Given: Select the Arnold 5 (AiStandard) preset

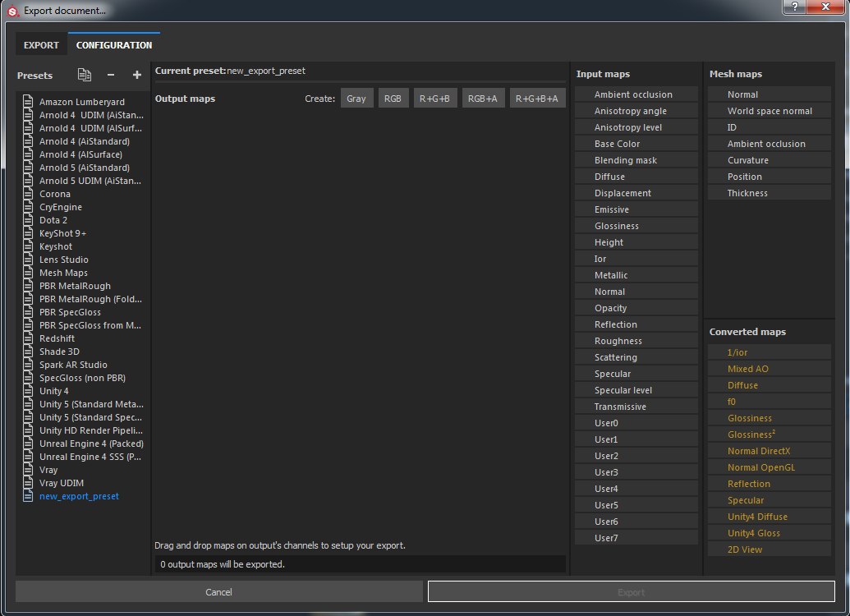Looking at the screenshot, I should (x=84, y=167).
